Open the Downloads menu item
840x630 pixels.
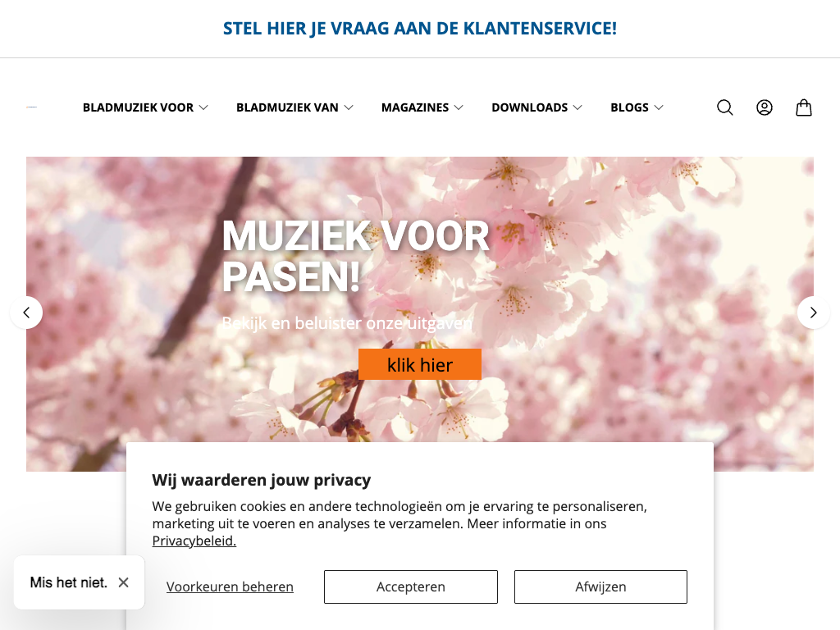(530, 107)
